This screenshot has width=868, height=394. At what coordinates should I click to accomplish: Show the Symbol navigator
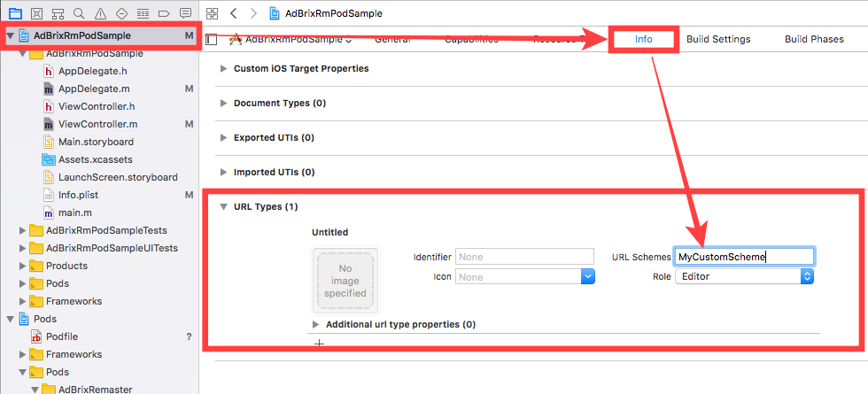click(58, 13)
